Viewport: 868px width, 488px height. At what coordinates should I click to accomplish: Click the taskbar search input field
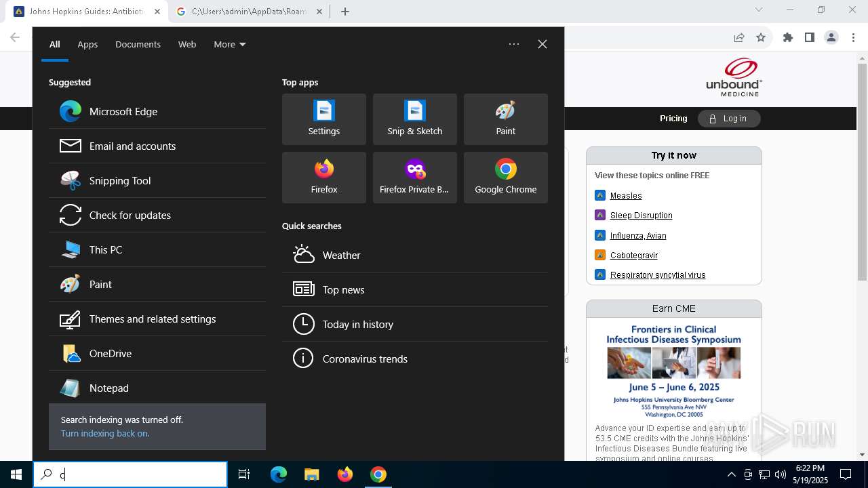point(130,474)
